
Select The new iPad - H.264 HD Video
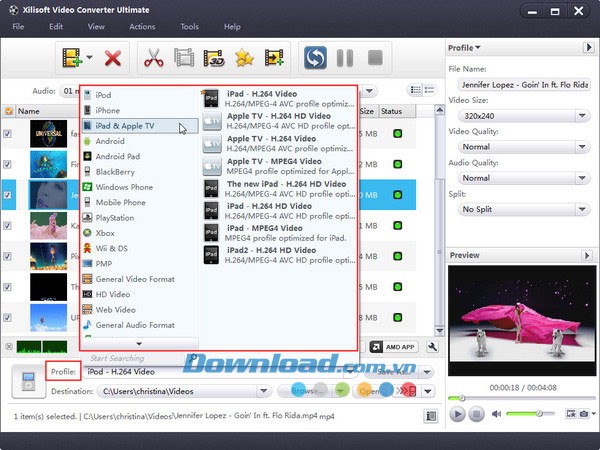pyautogui.click(x=279, y=189)
